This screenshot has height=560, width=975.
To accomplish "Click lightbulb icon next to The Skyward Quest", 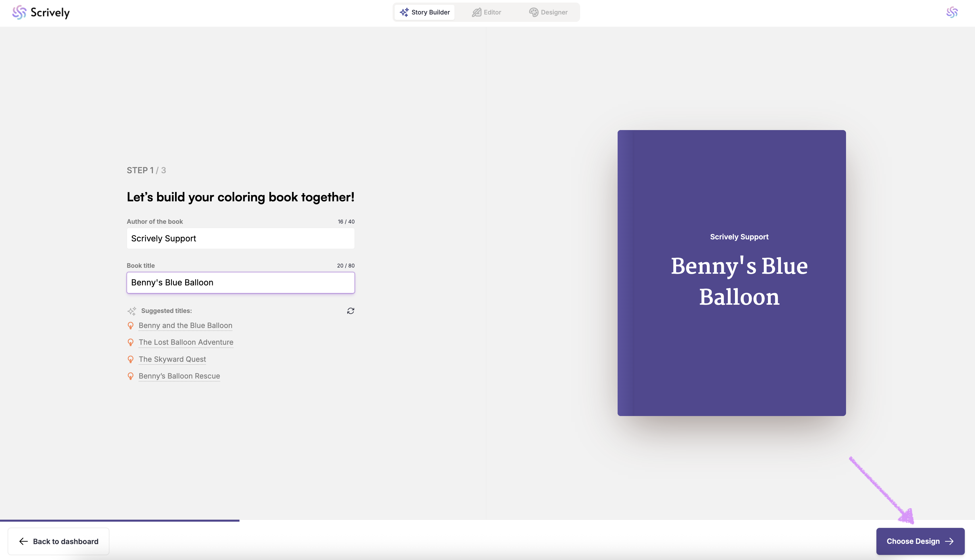I will coord(130,359).
